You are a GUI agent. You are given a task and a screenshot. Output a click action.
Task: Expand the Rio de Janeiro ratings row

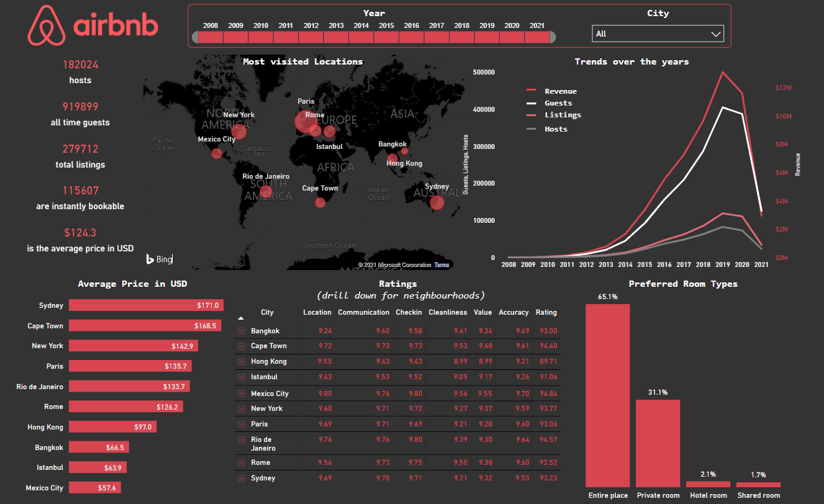tap(242, 439)
